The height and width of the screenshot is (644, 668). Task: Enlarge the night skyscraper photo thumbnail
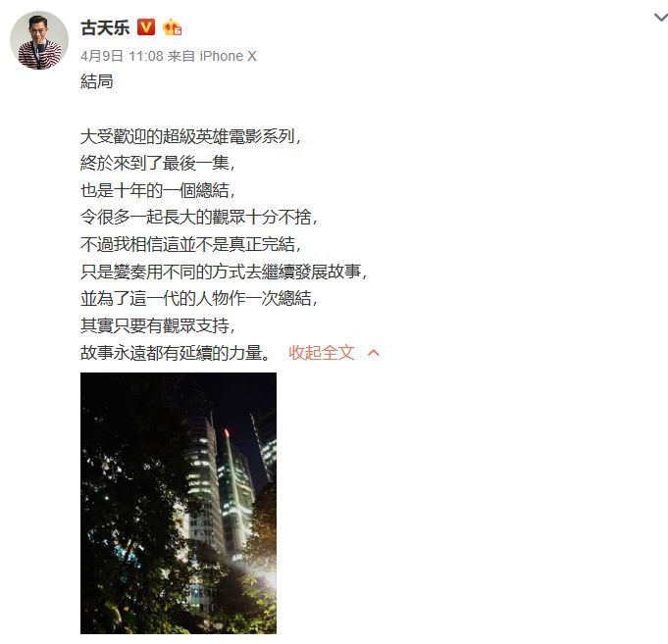coord(179,503)
